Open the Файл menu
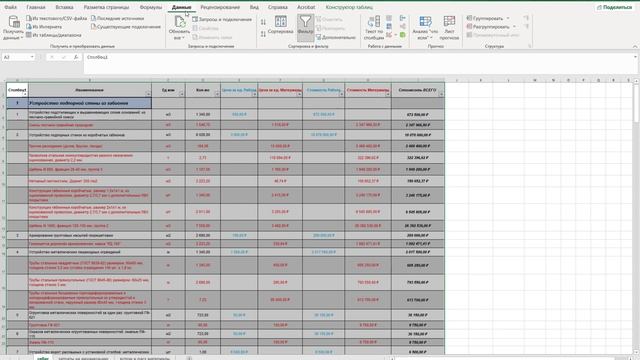This screenshot has width=640, height=360. tap(11, 7)
